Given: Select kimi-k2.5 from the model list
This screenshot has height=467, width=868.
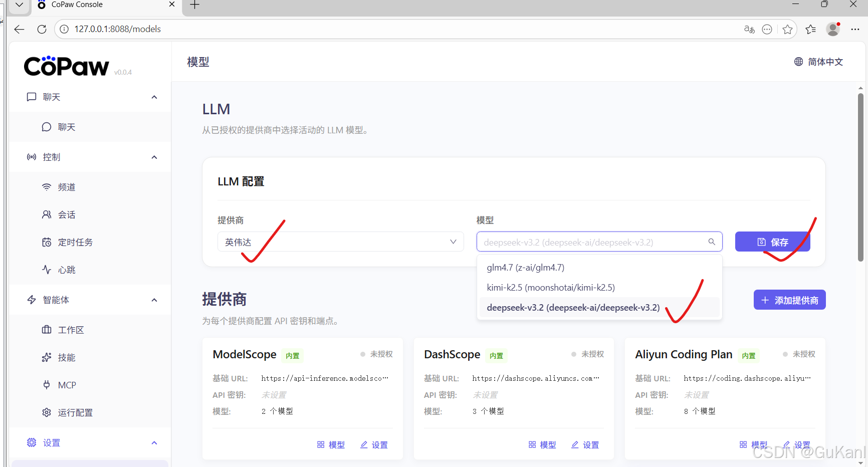Looking at the screenshot, I should point(550,287).
